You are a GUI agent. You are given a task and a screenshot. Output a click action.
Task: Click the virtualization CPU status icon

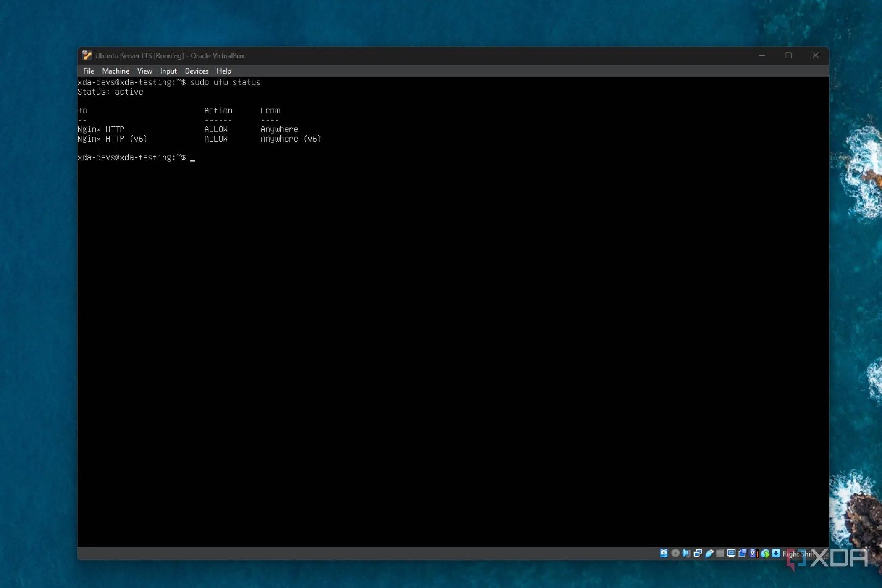pos(754,553)
